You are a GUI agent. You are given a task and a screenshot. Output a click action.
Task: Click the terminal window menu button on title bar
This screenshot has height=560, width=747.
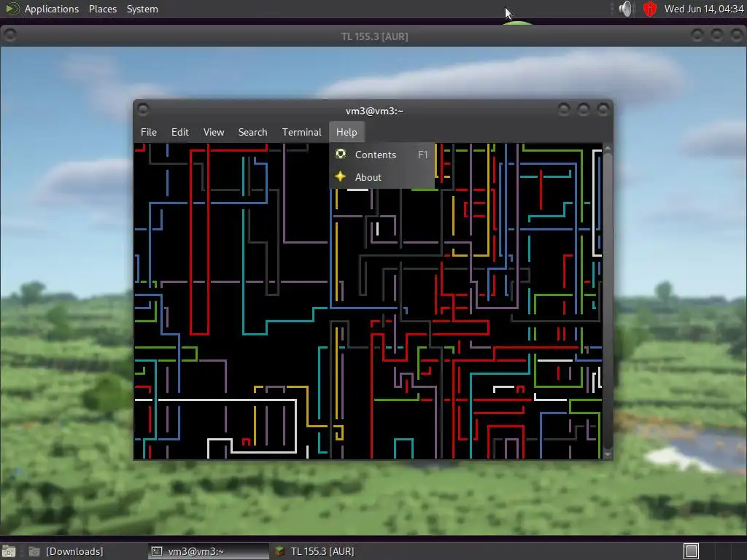(143, 110)
